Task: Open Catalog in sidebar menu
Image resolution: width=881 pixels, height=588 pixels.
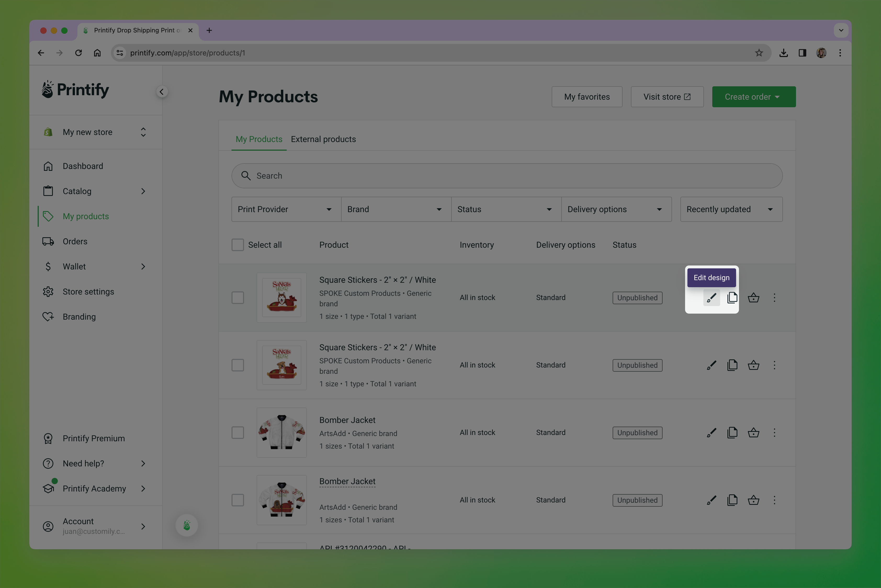Action: coord(77,191)
